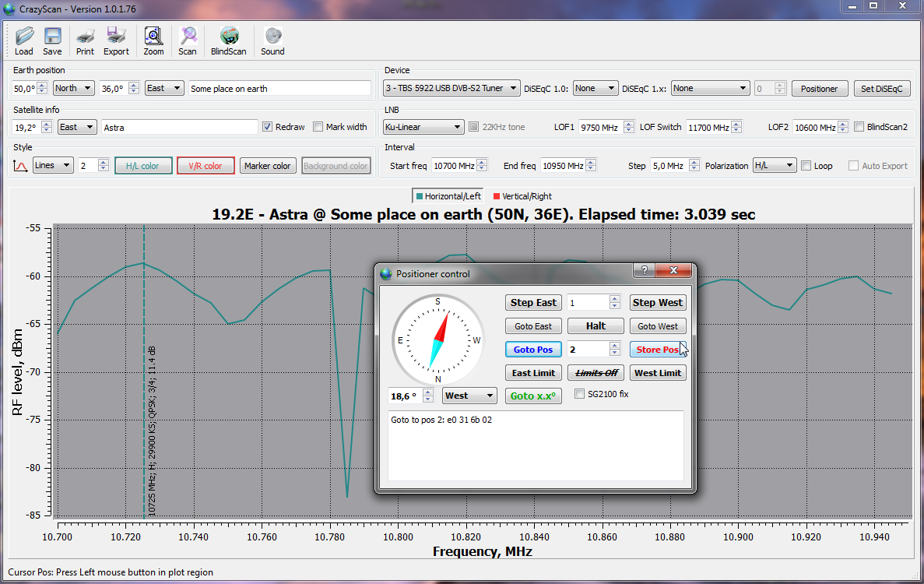
Task: Click the Load toolbar icon
Action: pos(24,40)
